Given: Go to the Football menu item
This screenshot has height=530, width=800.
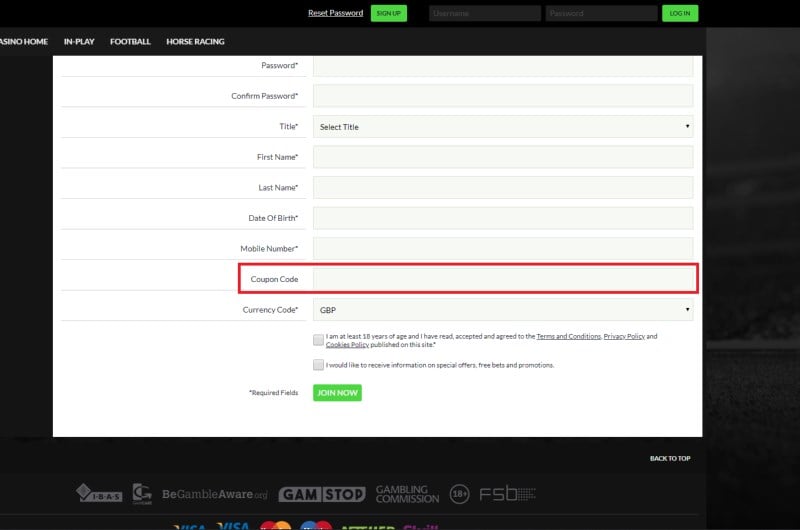Looking at the screenshot, I should point(130,42).
